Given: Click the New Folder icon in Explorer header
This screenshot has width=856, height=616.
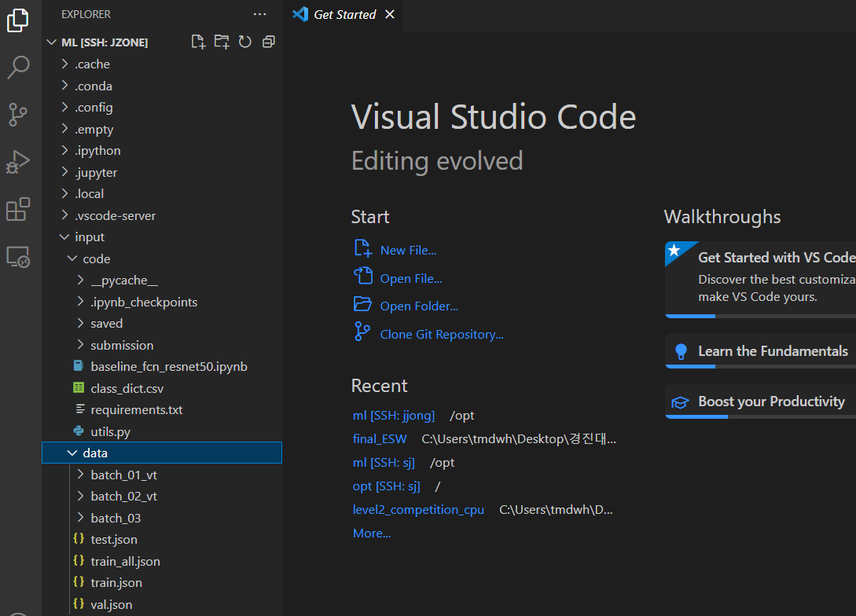Looking at the screenshot, I should (x=222, y=42).
